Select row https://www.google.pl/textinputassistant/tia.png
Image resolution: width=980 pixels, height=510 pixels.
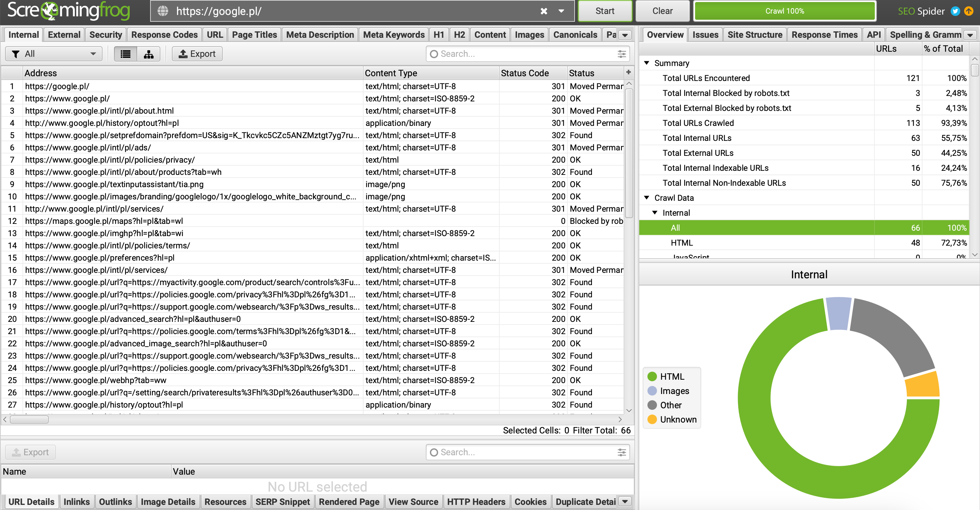[x=312, y=184]
